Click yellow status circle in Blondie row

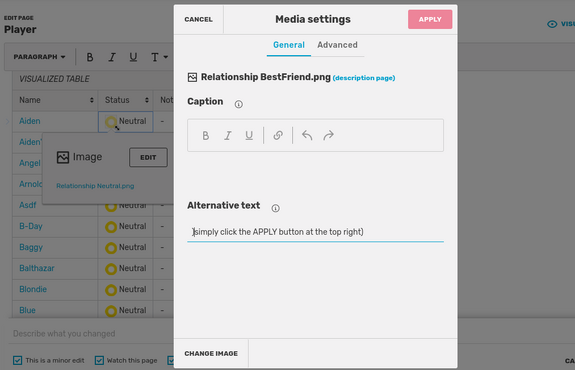[x=111, y=290]
